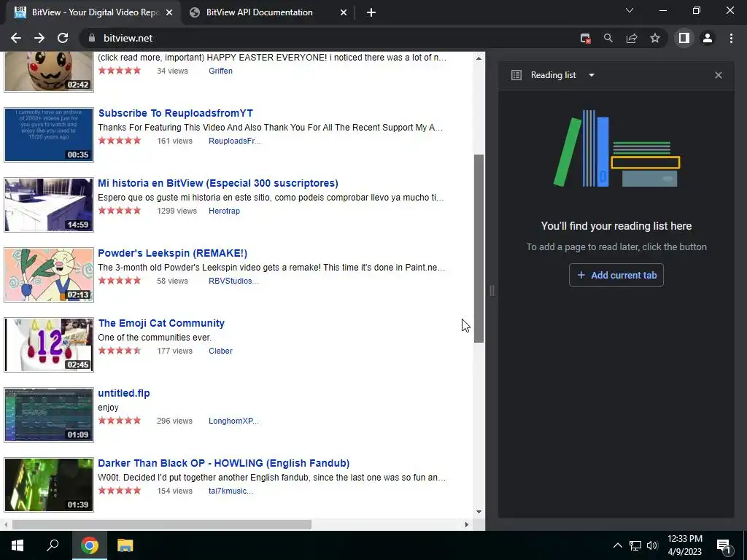Click the page scroll down arrow

tap(479, 512)
